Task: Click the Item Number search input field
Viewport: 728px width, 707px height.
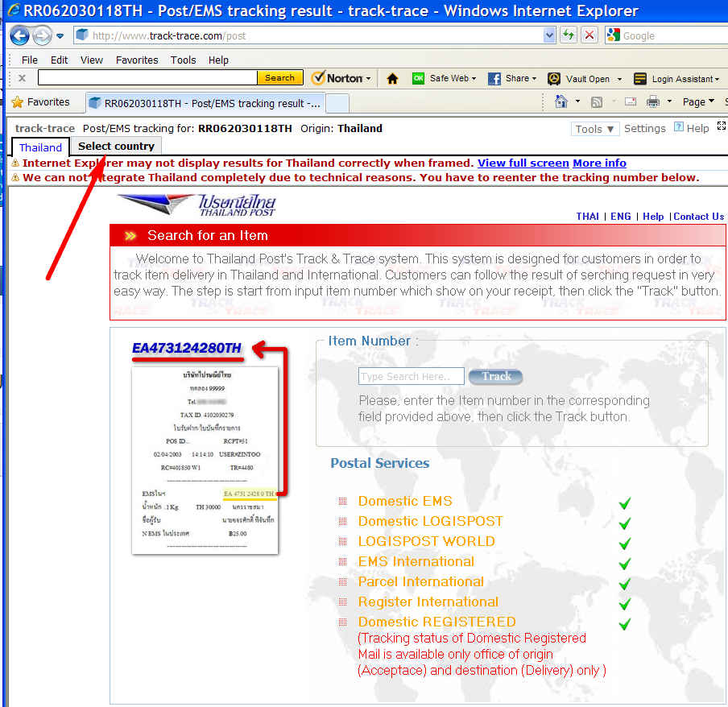Action: pos(411,376)
